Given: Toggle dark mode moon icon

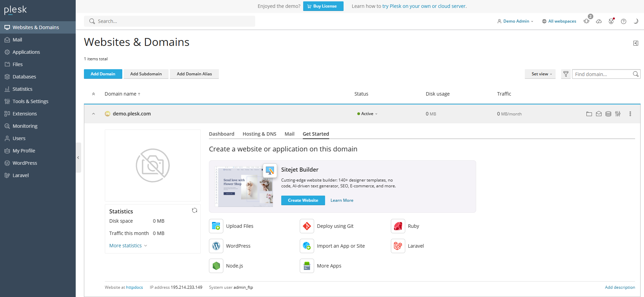Looking at the screenshot, I should coord(636,21).
